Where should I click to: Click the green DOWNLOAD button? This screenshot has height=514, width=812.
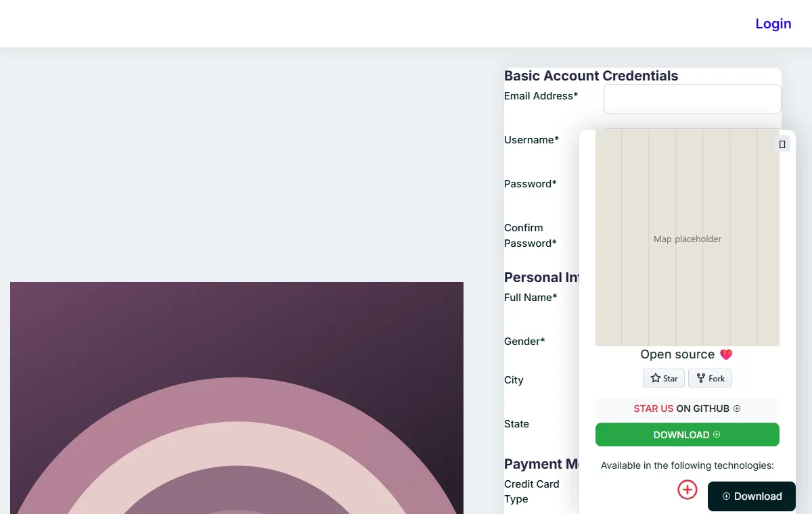tap(687, 434)
